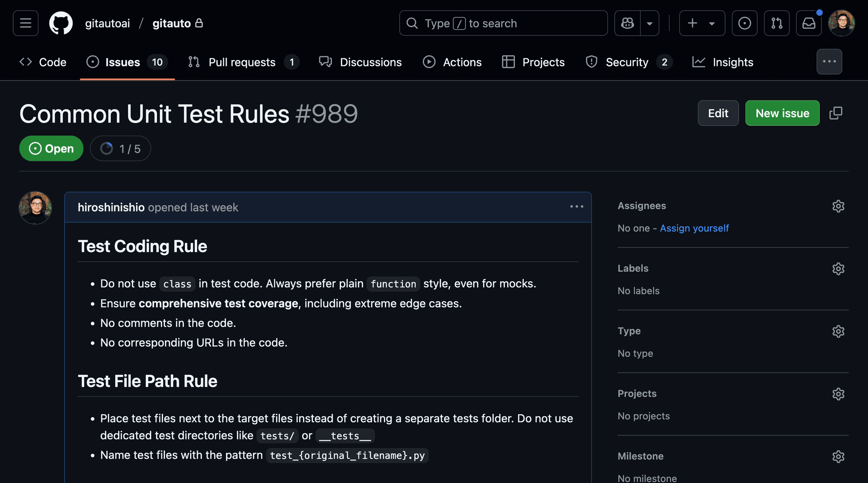Open Assignees settings gear
This screenshot has height=483, width=868.
(x=838, y=206)
